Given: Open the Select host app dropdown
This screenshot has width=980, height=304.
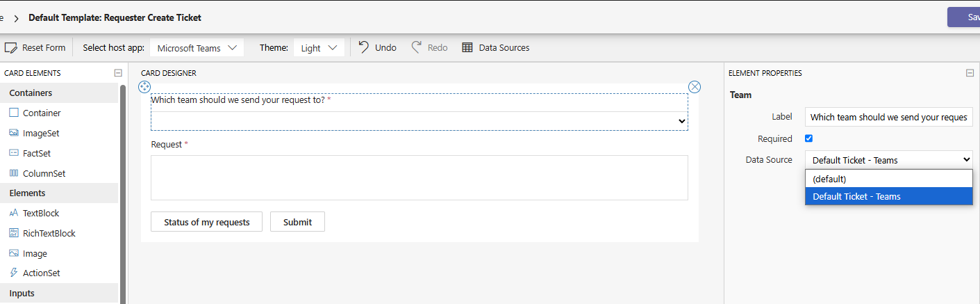Looking at the screenshot, I should [x=197, y=48].
